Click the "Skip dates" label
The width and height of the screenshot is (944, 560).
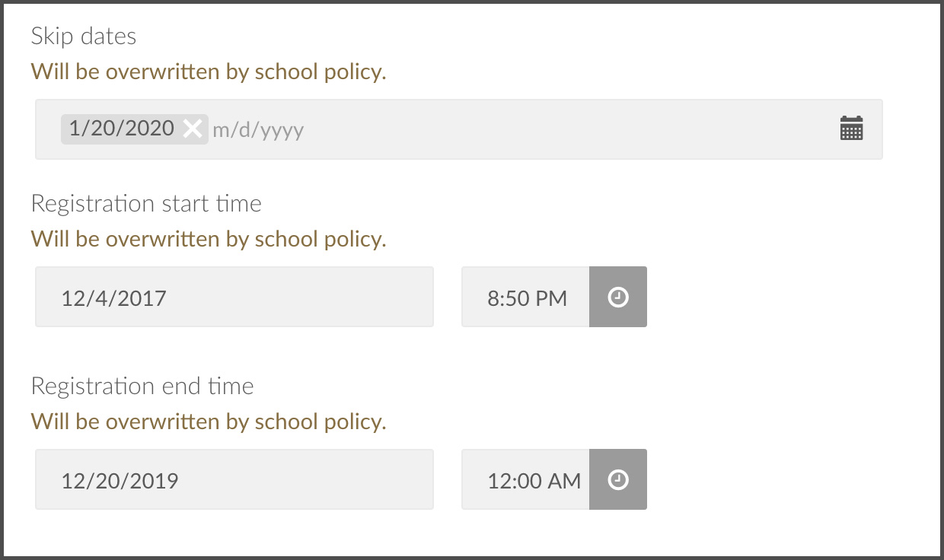pyautogui.click(x=84, y=36)
